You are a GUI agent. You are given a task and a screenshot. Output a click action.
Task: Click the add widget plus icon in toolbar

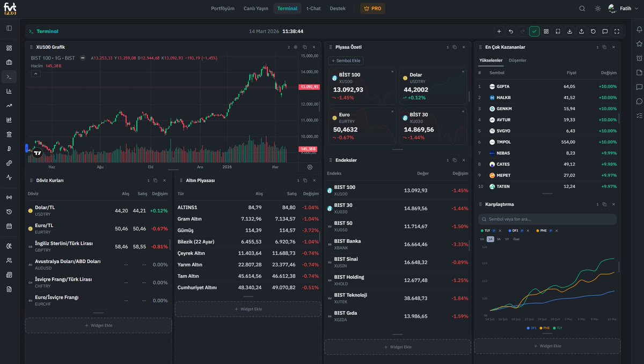pos(499,32)
